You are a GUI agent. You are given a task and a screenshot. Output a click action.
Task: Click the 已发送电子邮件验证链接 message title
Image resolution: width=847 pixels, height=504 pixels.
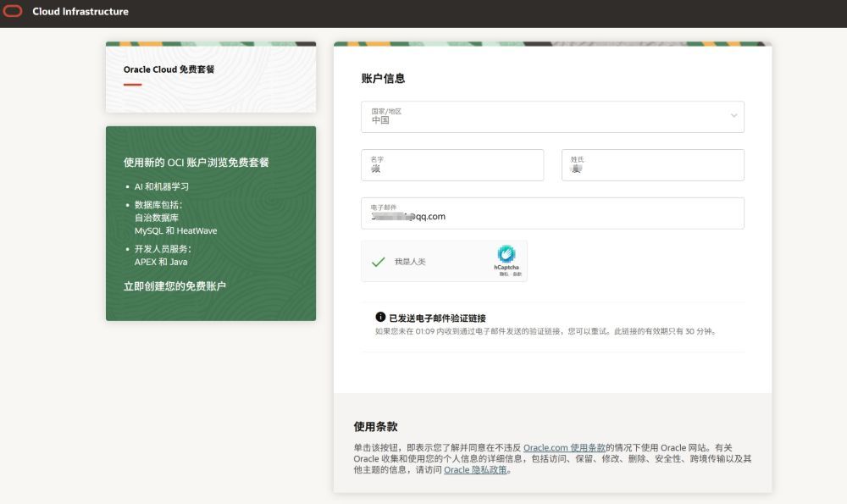tap(438, 318)
